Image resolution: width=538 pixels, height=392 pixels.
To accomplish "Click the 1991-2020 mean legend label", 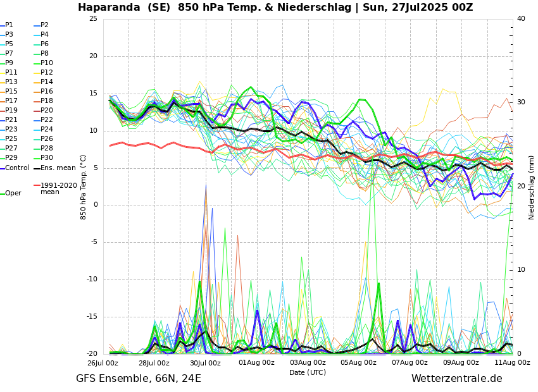I will [58, 189].
